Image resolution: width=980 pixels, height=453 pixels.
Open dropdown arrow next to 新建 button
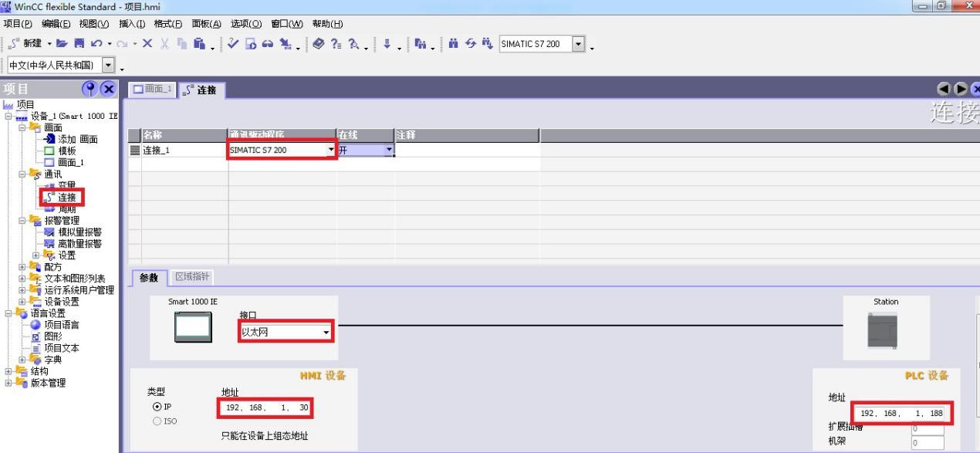pos(49,44)
